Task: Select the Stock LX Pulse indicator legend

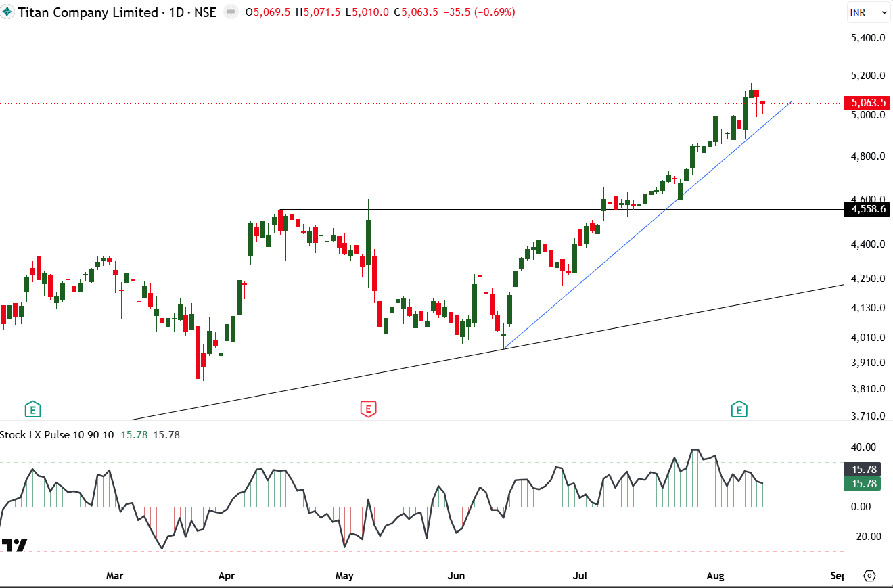Action: click(x=56, y=434)
